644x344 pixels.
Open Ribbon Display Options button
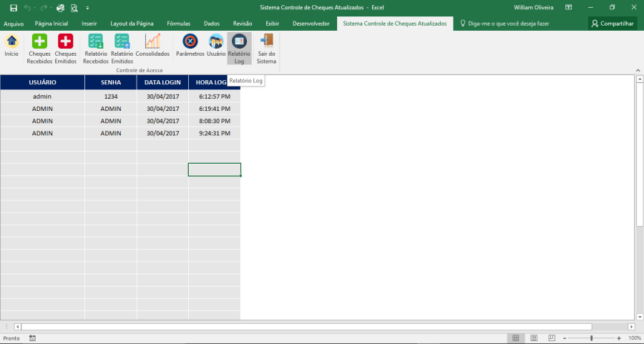click(x=568, y=7)
